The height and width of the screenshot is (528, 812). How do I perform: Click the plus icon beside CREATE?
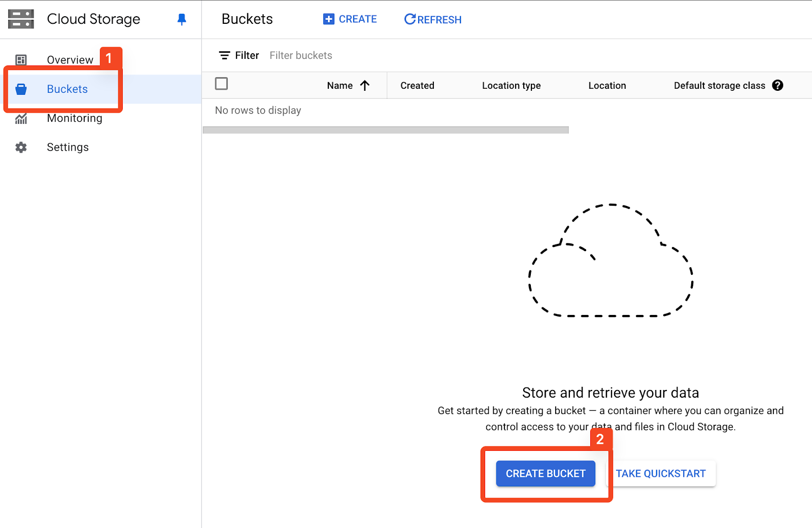[329, 19]
